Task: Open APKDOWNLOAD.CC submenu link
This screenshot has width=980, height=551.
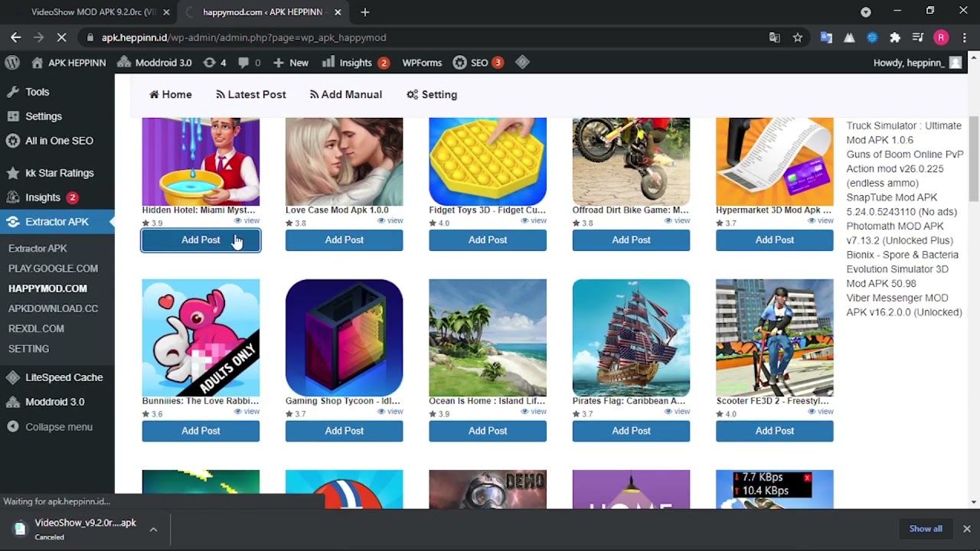Action: 53,308
